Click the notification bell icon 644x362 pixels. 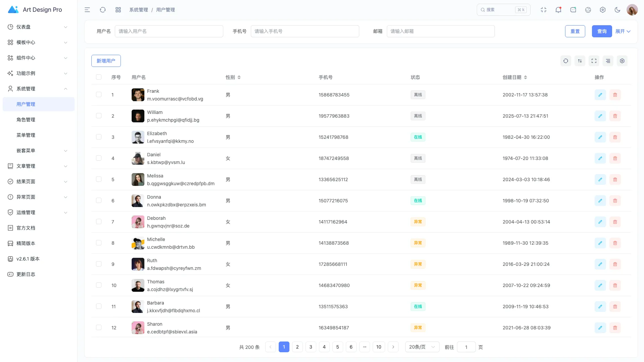[558, 10]
